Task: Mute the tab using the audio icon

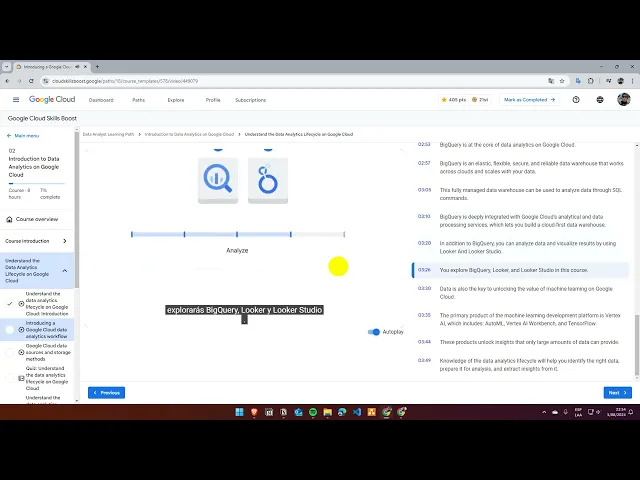Action: (x=77, y=67)
